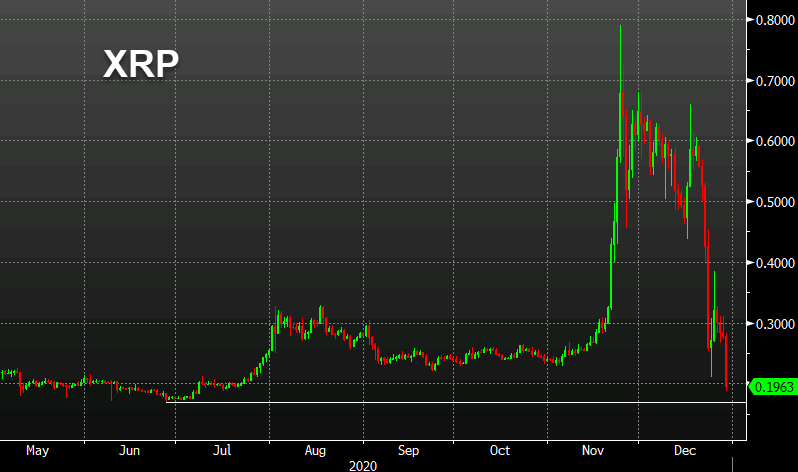The image size is (798, 472).
Task: Click the Nov month label
Action: tap(594, 451)
